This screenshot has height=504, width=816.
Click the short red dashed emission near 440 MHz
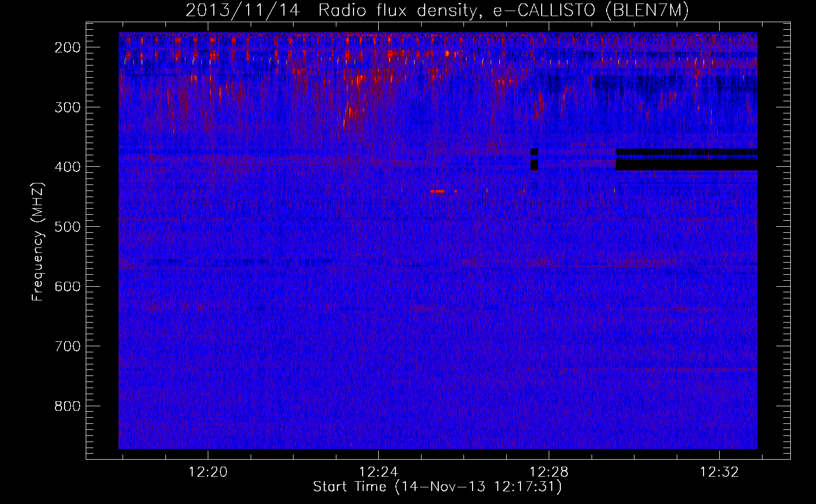coord(438,192)
